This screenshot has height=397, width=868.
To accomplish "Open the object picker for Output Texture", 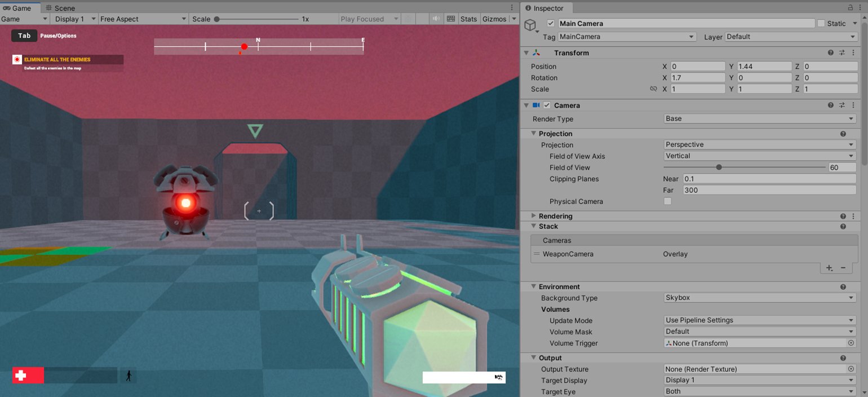I will tap(851, 369).
